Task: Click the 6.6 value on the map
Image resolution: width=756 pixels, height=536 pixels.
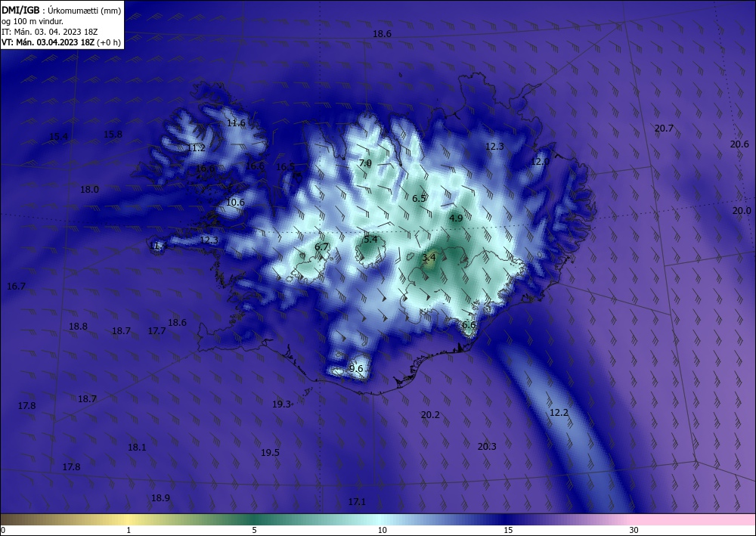Action: 469,325
